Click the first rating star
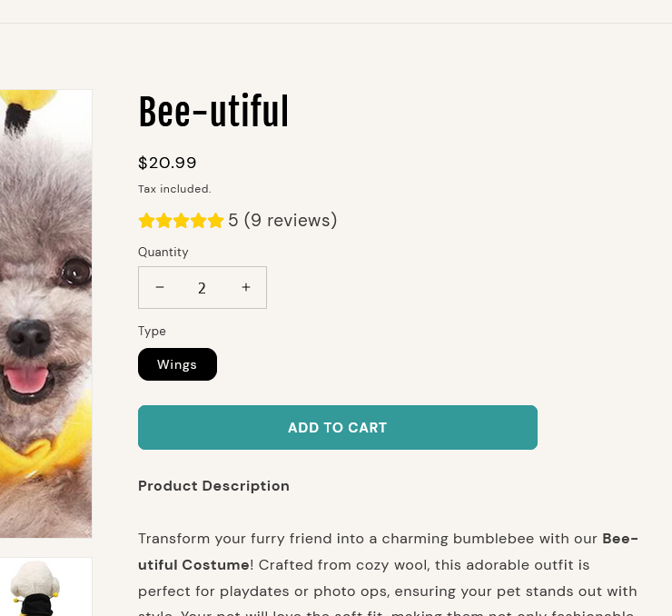Screen dimensions: 672x616 point(146,221)
